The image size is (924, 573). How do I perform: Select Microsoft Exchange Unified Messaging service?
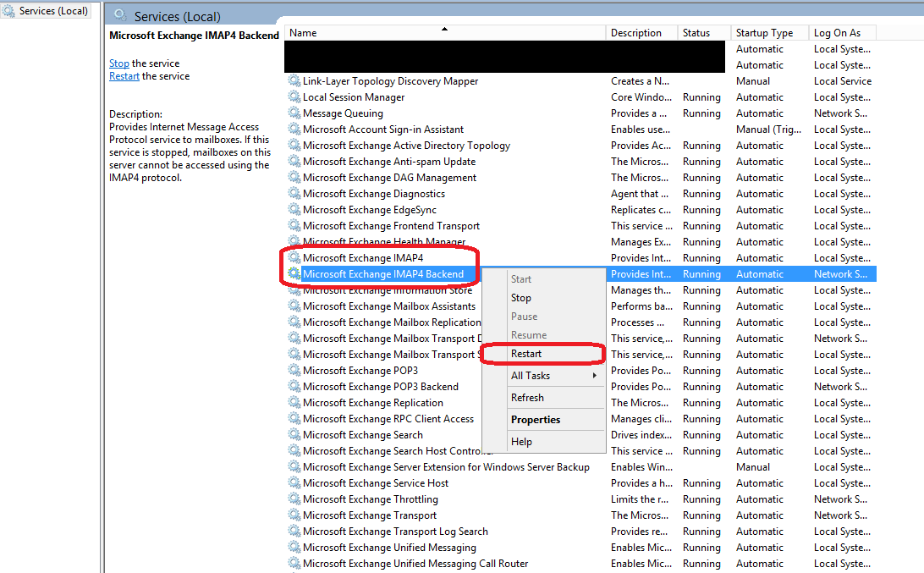pos(389,547)
